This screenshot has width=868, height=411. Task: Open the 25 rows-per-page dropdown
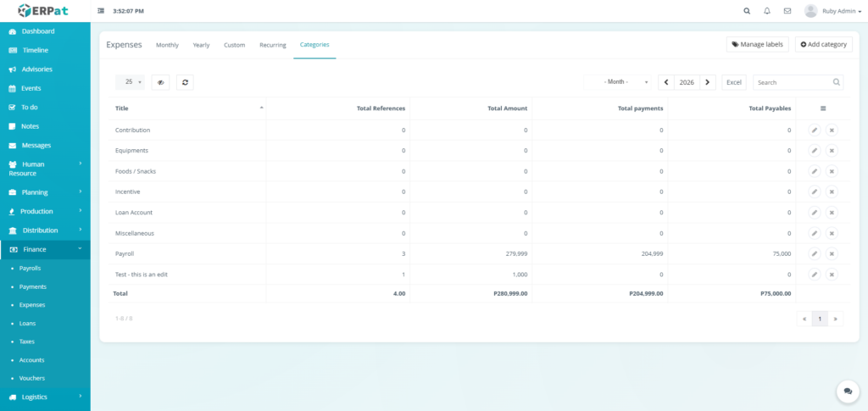pyautogui.click(x=130, y=82)
